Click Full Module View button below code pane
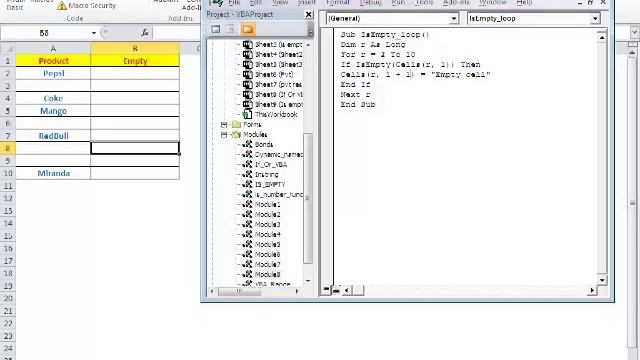 336,290
